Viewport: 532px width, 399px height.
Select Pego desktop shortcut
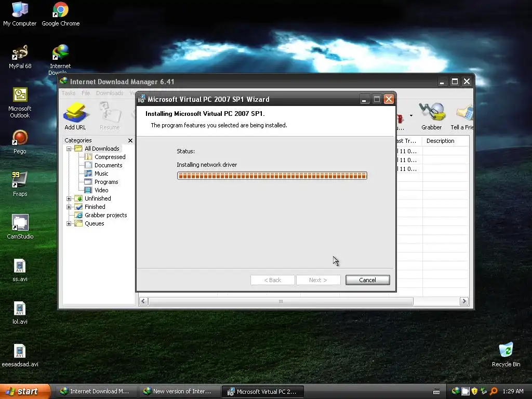20,142
